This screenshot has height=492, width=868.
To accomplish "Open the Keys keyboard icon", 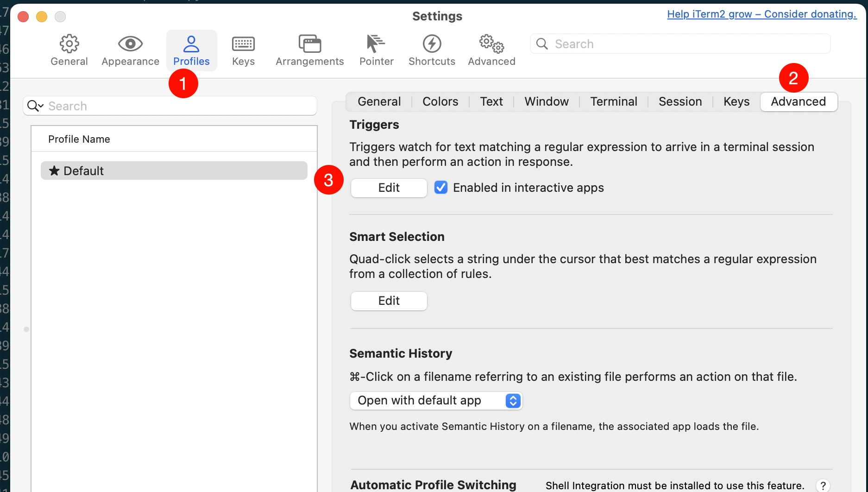I will (243, 44).
